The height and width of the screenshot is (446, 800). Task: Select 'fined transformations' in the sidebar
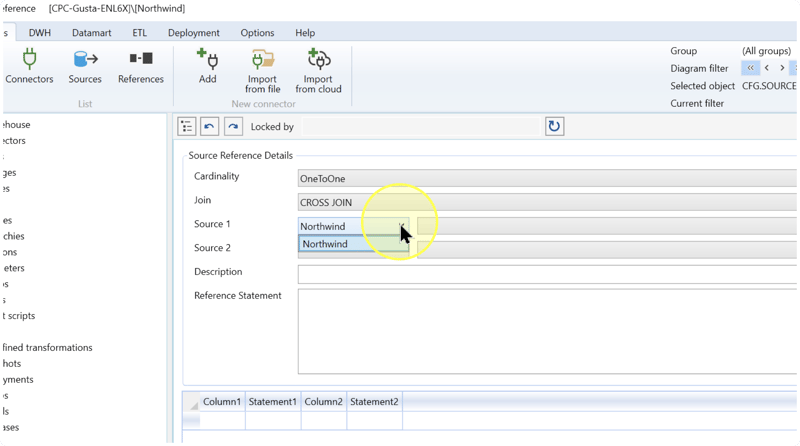47,348
